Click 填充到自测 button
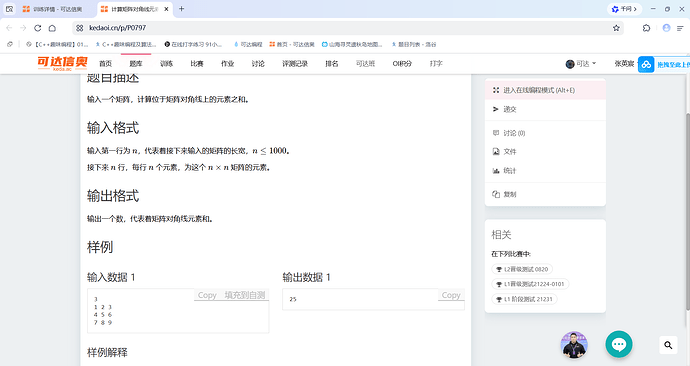The height and width of the screenshot is (366, 690). [x=245, y=295]
